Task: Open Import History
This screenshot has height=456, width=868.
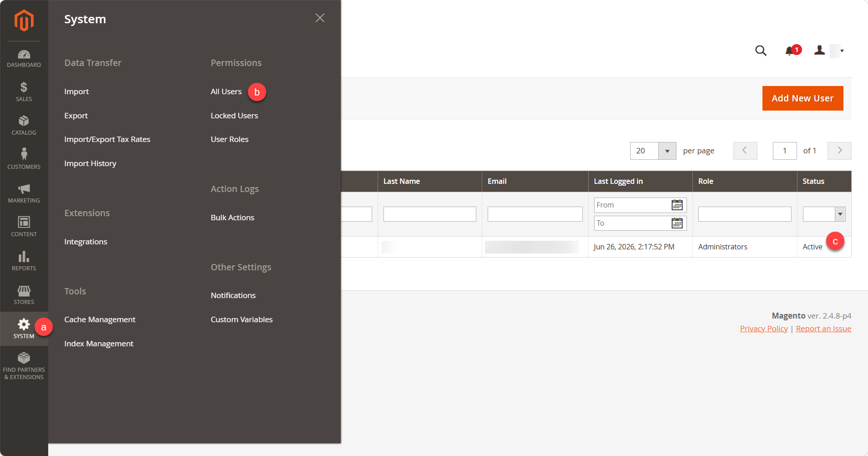Action: pos(90,163)
